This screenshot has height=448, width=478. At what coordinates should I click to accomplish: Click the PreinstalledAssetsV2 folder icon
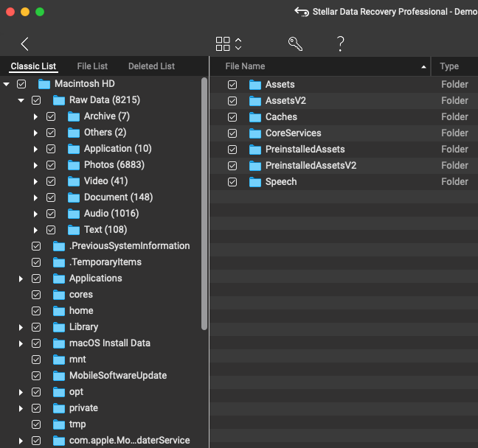pyautogui.click(x=255, y=166)
